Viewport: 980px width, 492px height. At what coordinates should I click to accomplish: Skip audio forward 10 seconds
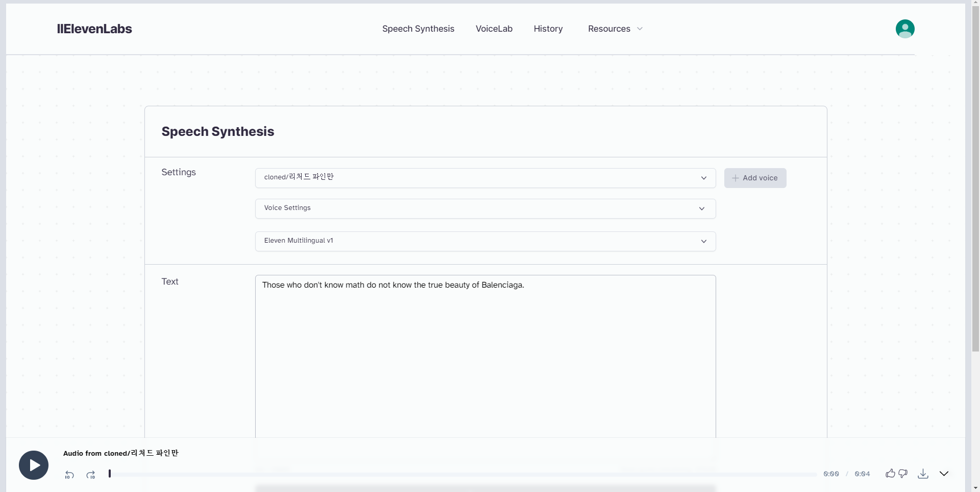click(91, 475)
